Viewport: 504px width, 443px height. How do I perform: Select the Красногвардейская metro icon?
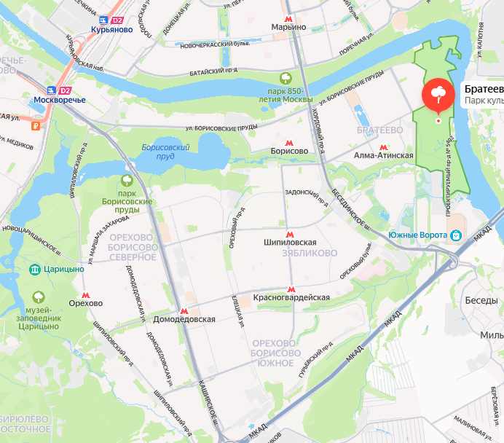[291, 289]
